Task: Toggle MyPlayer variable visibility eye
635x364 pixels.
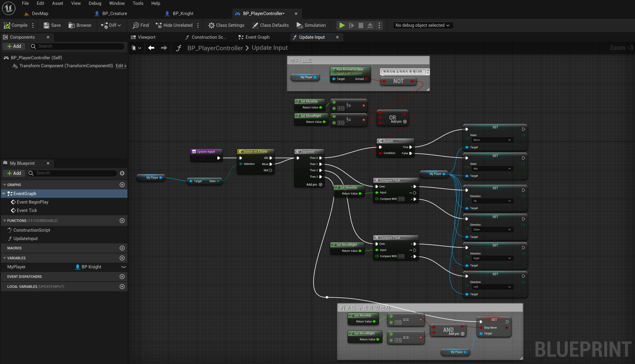Action: click(123, 267)
